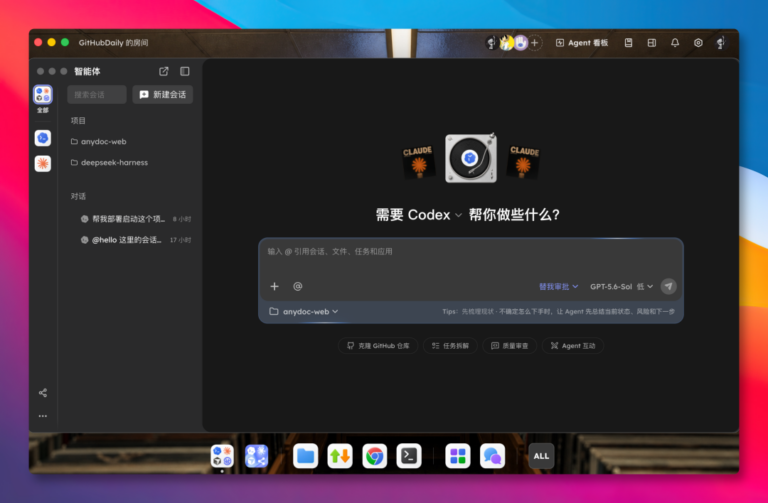Viewport: 768px width, 503px height.
Task: Collapse the 智能体 sidebar panel
Action: tap(185, 72)
